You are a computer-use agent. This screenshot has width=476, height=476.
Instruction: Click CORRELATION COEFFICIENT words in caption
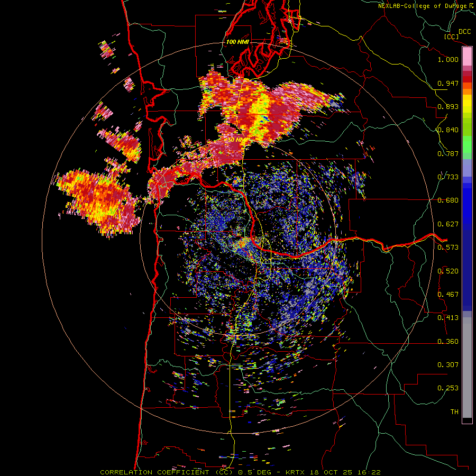pos(154,472)
